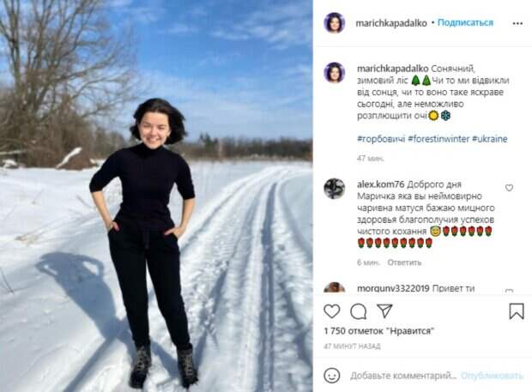Viewport: 532px width, 392px height.
Task: Open the #ukraine hashtag
Action: (490, 139)
